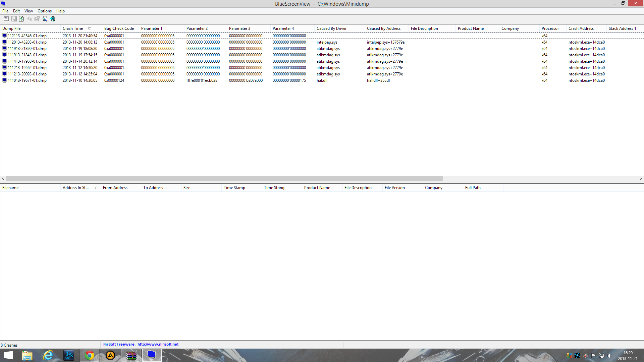The width and height of the screenshot is (644, 362).
Task: Open Action Center flag in system tray
Action: pos(593,356)
